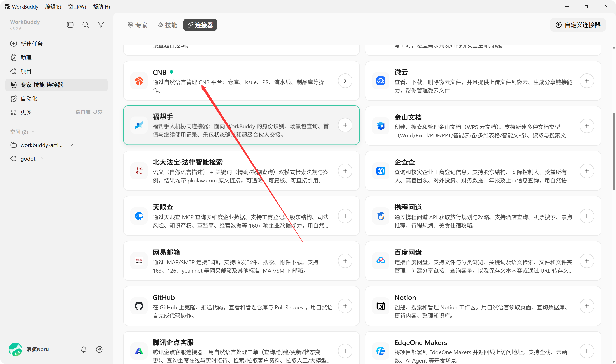Add the 微云 connector with plus button
Screen dimensions: 616x364
[587, 81]
